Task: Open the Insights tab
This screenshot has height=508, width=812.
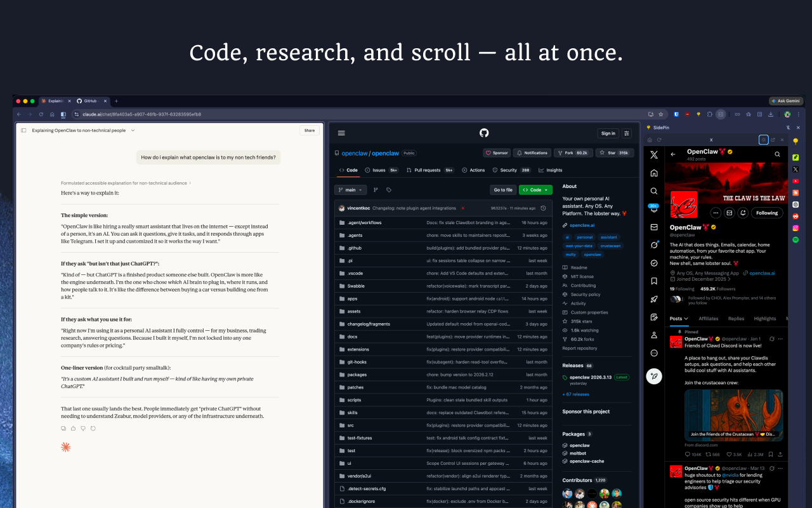Action: [551, 170]
